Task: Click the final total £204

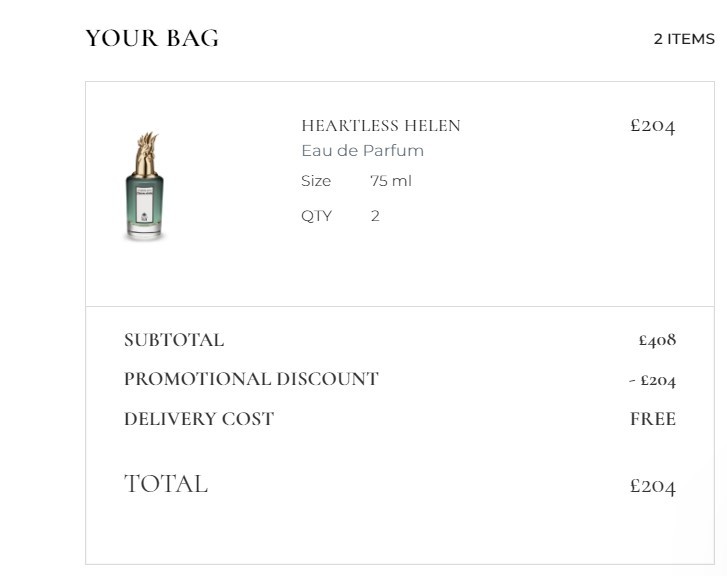Action: pos(652,486)
